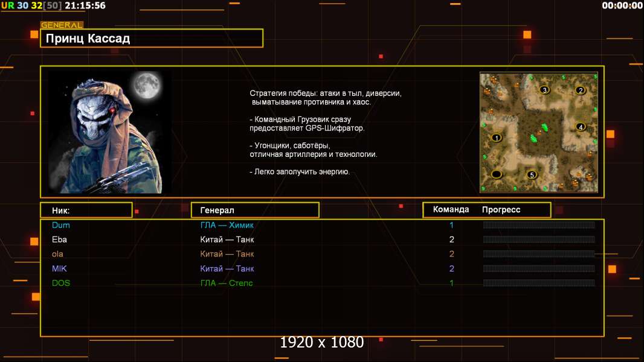
Task: Click the "Ник:" column header
Action: pos(86,210)
